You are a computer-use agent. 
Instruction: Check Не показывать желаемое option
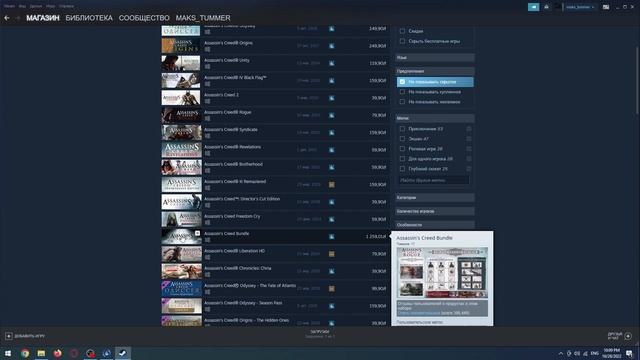click(x=402, y=102)
